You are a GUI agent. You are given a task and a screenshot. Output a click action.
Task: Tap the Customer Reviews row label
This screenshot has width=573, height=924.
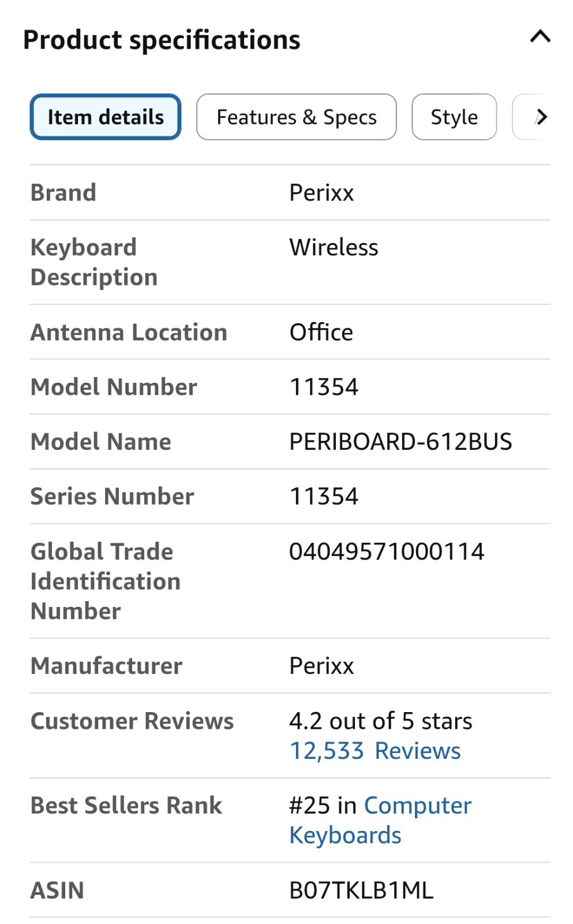click(132, 721)
